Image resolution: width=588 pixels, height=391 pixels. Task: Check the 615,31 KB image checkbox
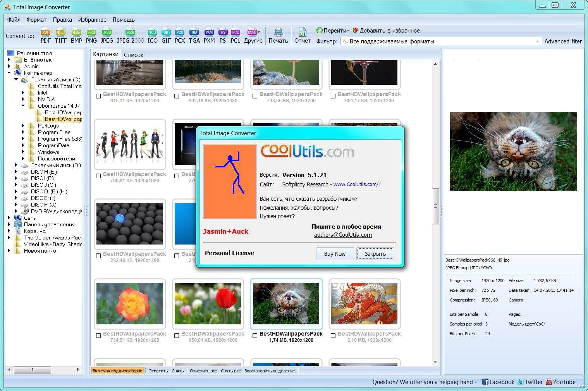[98, 96]
